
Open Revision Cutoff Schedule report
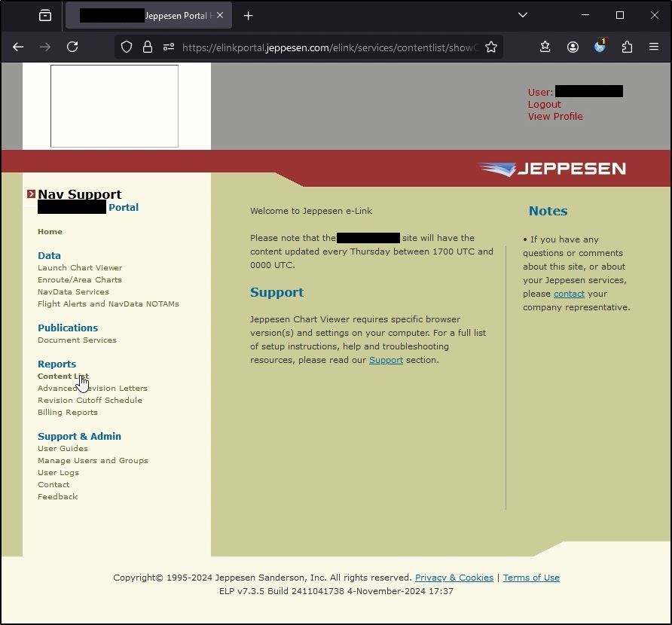tap(90, 400)
